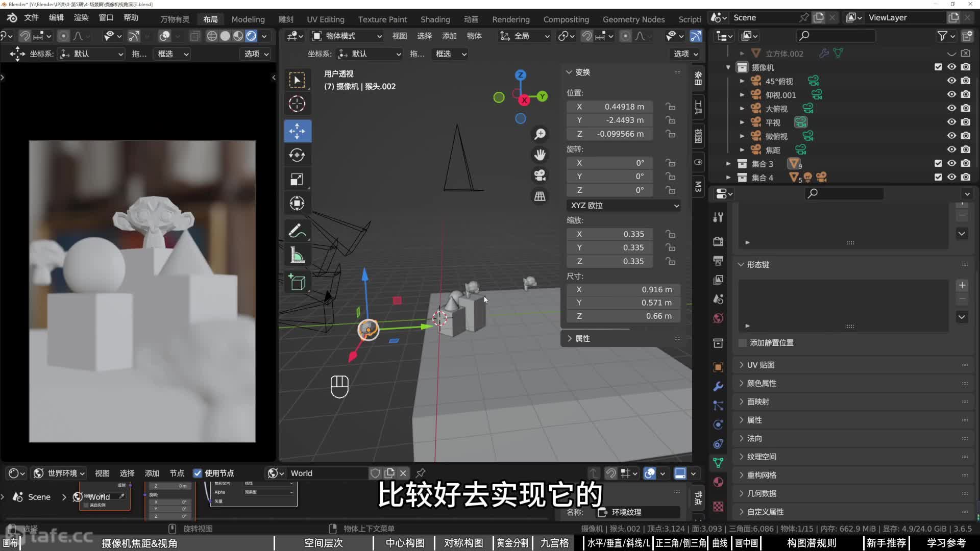Click the viewport pan hand icon
This screenshot has width=980, height=551.
pos(540,155)
